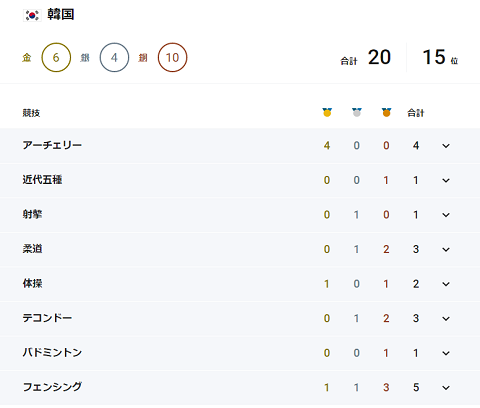
Task: Click the 合計 column header
Action: click(x=416, y=113)
